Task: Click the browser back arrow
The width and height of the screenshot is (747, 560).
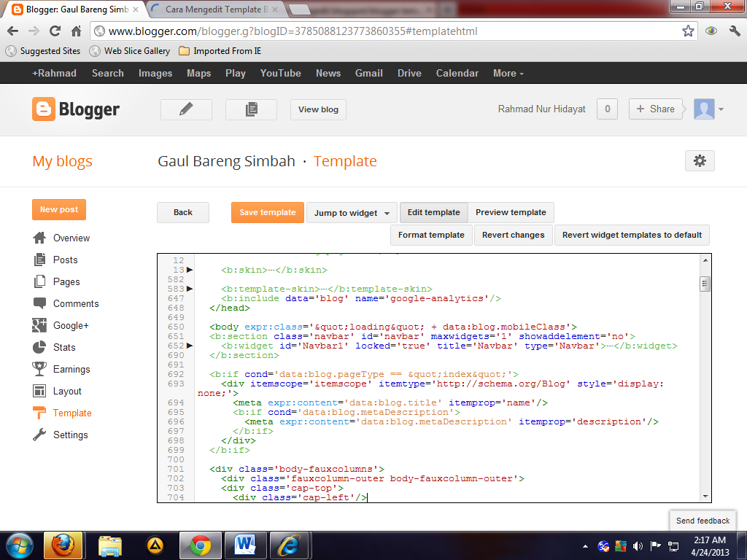Action: (13, 31)
